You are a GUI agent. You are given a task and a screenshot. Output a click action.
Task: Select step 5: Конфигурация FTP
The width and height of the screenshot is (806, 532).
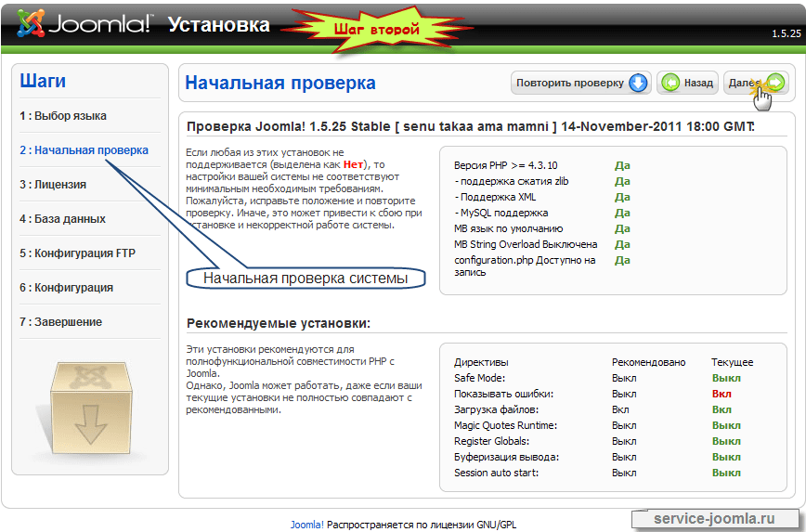78,253
